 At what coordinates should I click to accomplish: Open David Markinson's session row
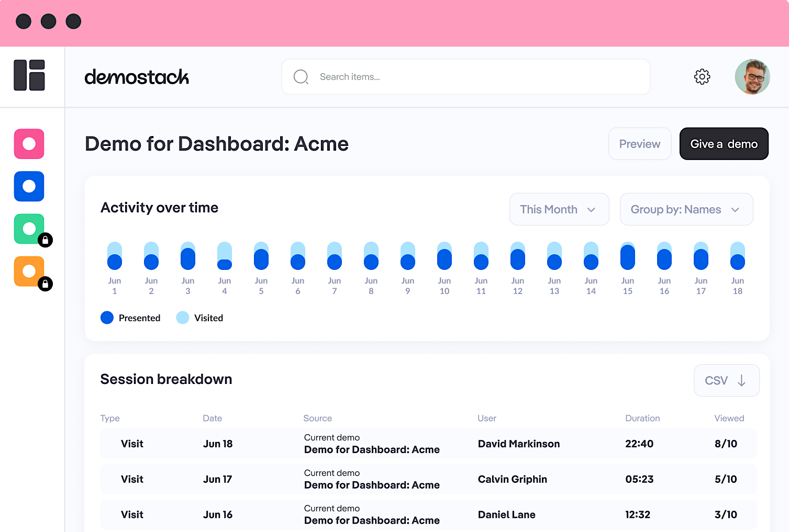428,444
